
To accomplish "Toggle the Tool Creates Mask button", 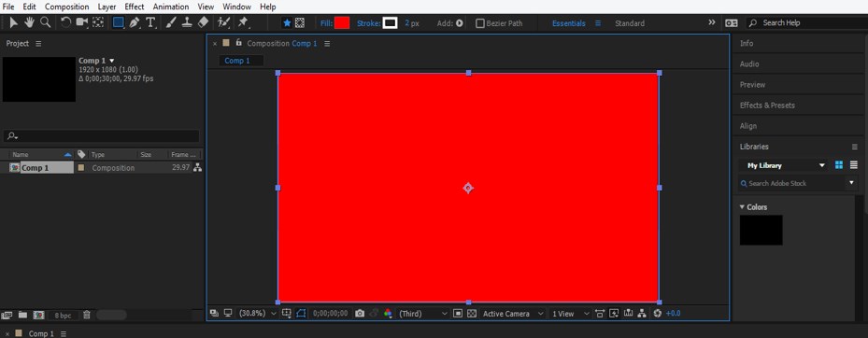I will coord(300,23).
